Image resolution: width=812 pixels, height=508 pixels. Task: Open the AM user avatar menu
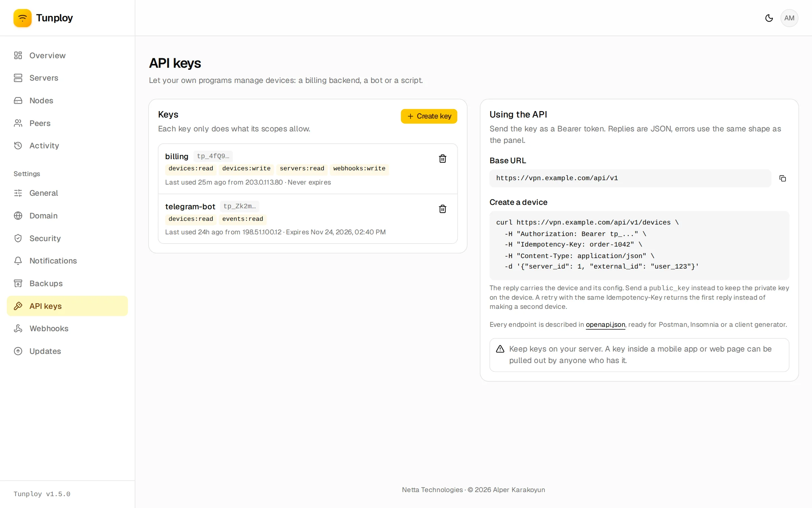point(789,18)
